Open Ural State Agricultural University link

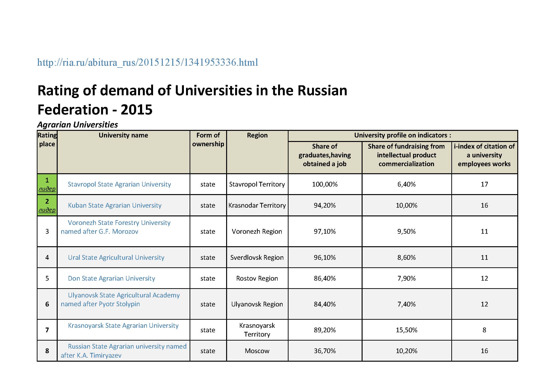[116, 257]
